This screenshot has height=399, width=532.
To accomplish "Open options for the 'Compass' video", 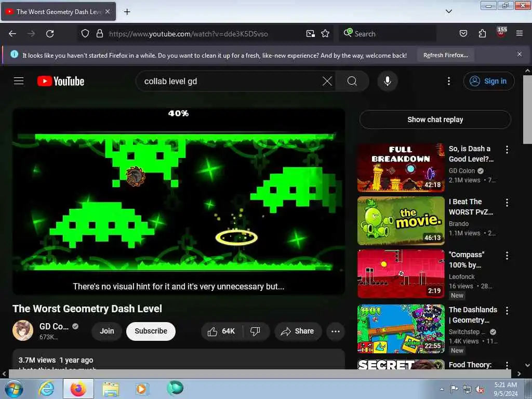I will point(507,256).
